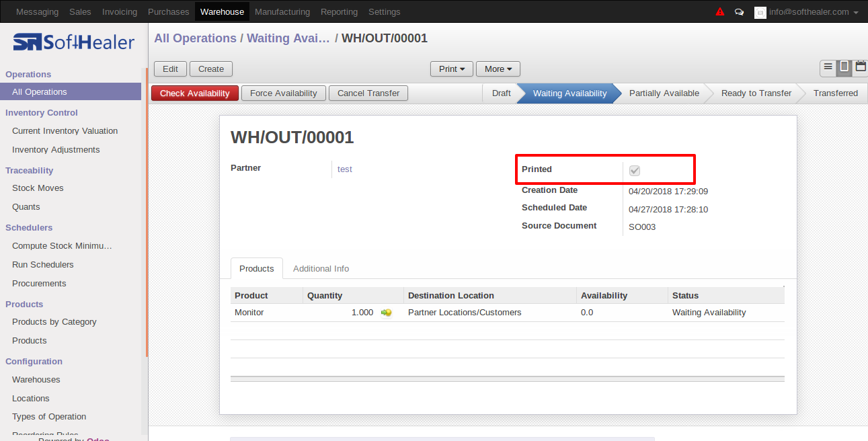Open the conversations chat icon

click(x=739, y=12)
